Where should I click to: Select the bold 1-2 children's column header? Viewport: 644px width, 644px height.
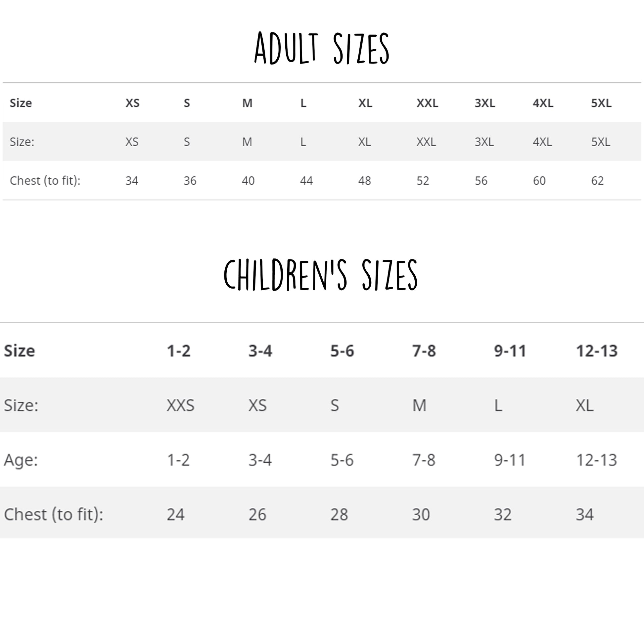point(178,351)
